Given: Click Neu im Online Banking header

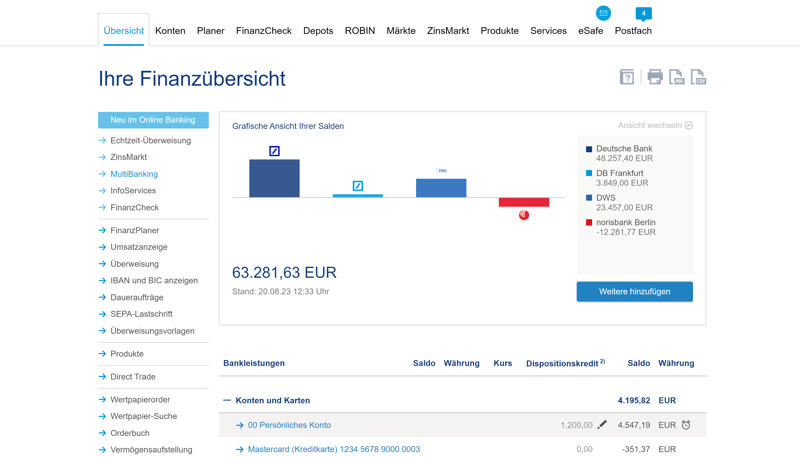Looking at the screenshot, I should point(153,120).
